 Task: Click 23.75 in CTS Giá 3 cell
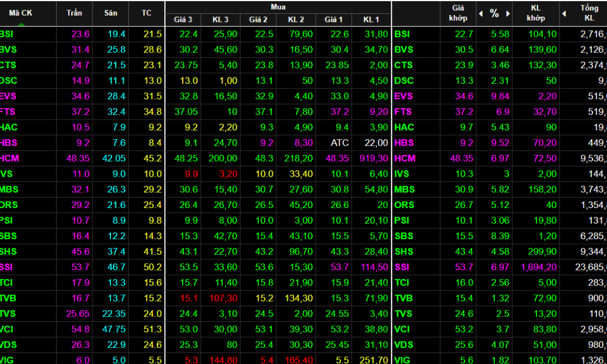click(186, 65)
